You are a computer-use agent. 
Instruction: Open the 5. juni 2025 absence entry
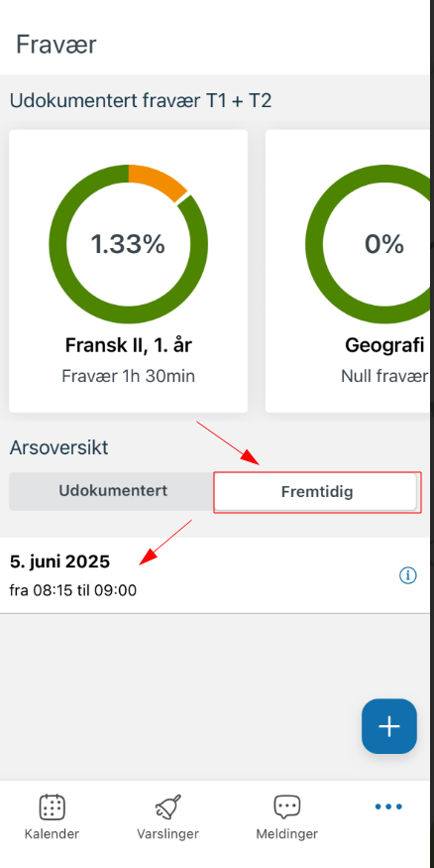tap(214, 575)
